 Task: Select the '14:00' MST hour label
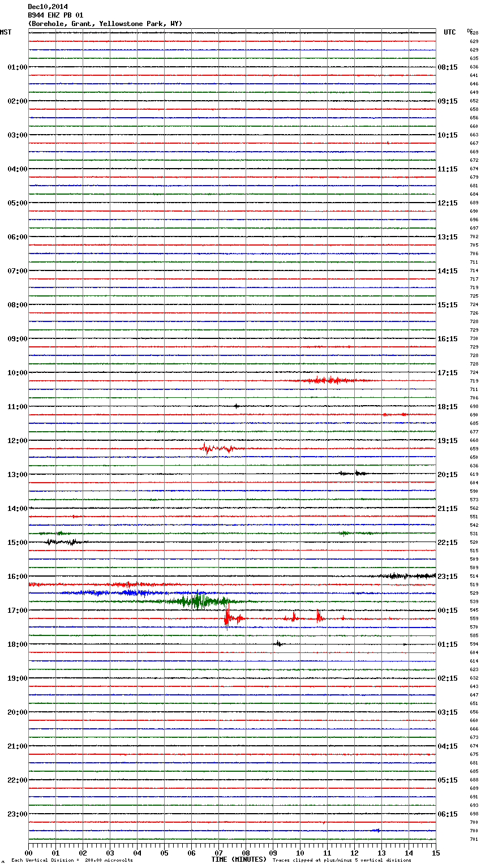(18, 509)
